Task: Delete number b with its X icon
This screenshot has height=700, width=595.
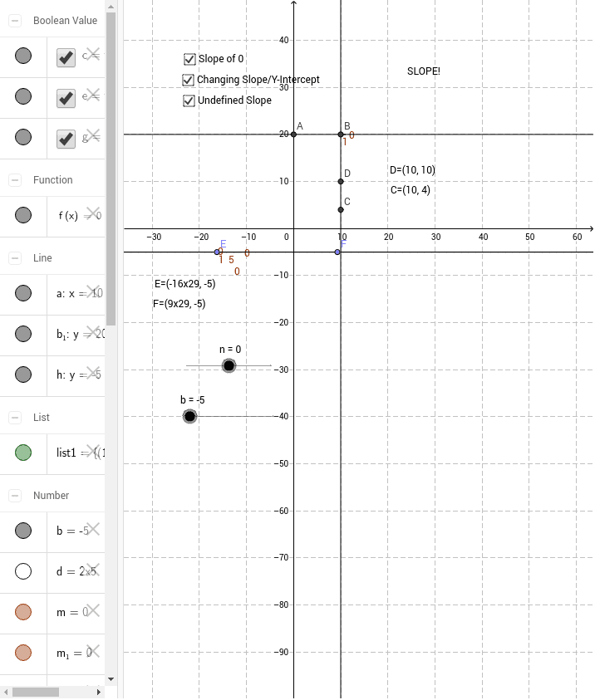Action: tap(93, 529)
